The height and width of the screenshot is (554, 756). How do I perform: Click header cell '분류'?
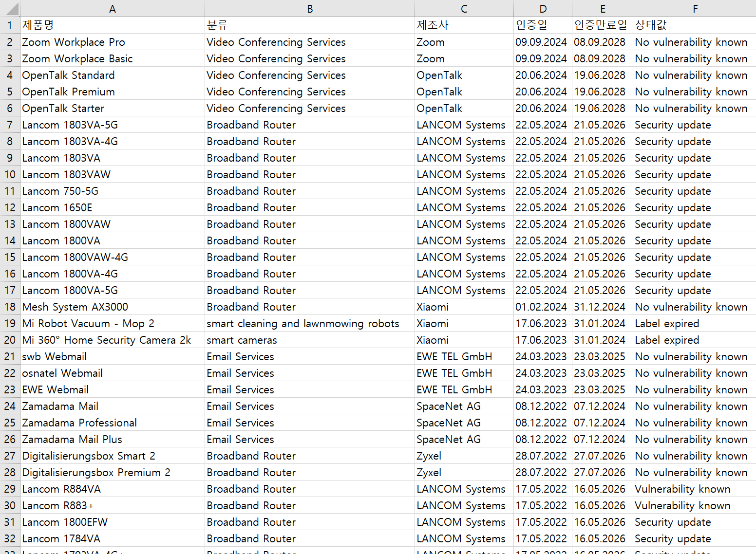(x=310, y=25)
